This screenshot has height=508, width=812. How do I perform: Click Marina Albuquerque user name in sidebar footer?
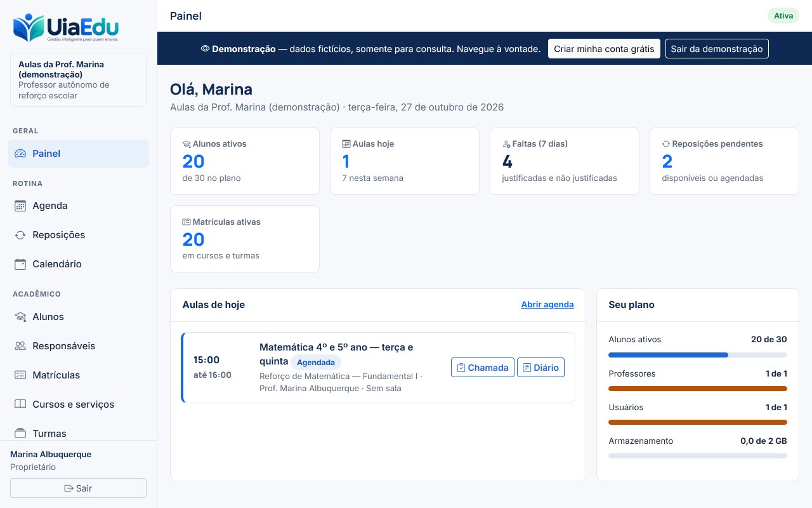tap(51, 455)
